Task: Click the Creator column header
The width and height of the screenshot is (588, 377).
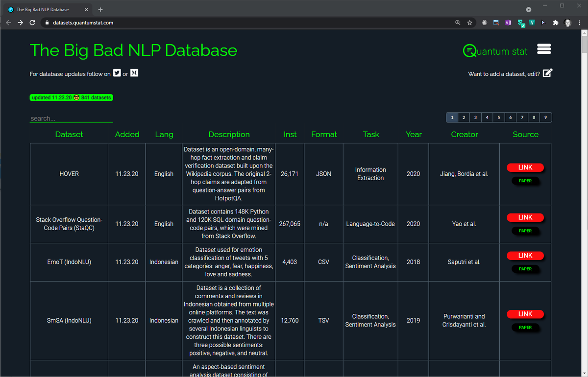Action: pyautogui.click(x=465, y=134)
